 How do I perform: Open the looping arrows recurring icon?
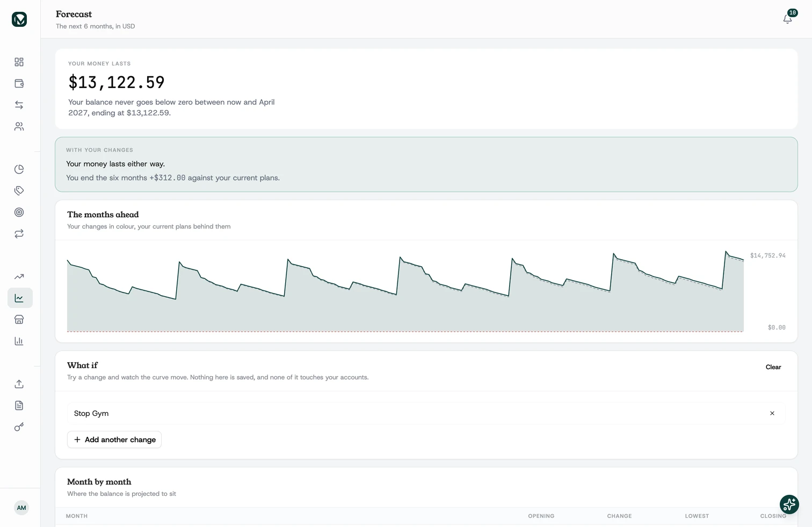(x=19, y=234)
